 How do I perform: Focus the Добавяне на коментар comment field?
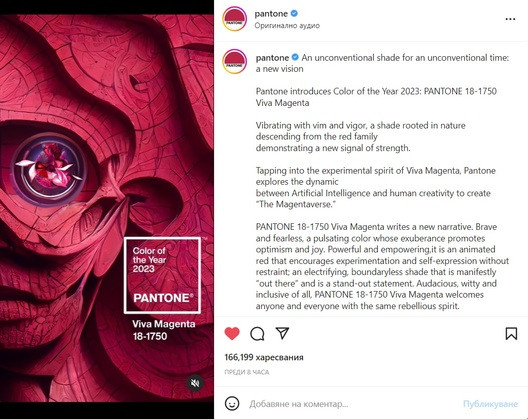pyautogui.click(x=350, y=404)
